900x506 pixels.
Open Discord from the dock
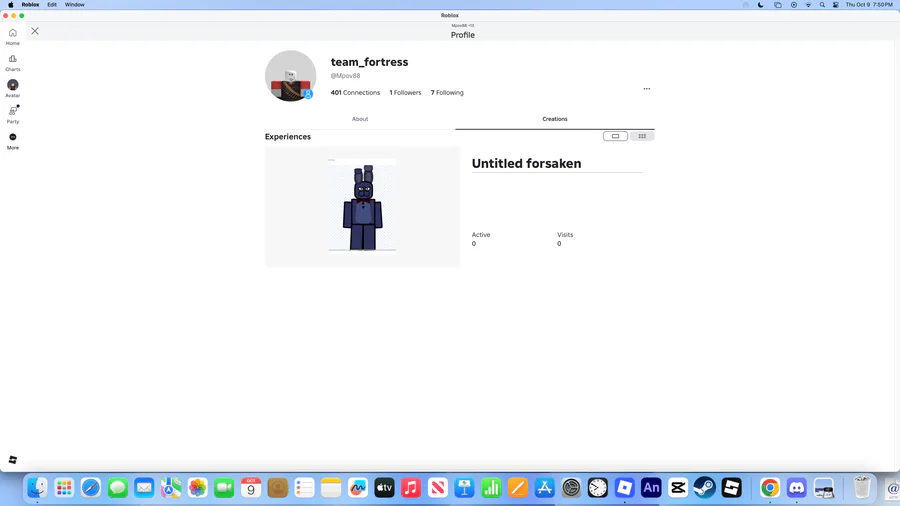click(x=797, y=488)
